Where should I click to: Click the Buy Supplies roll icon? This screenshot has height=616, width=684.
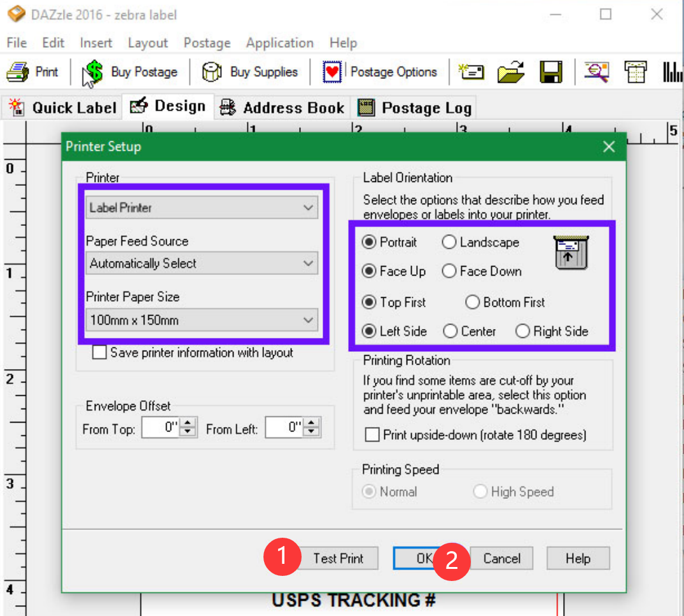coord(212,71)
